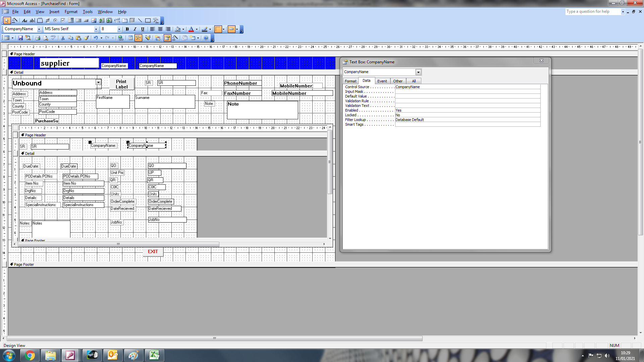Expand the Line/Border Color arrow
644x362 pixels.
[x=210, y=29]
